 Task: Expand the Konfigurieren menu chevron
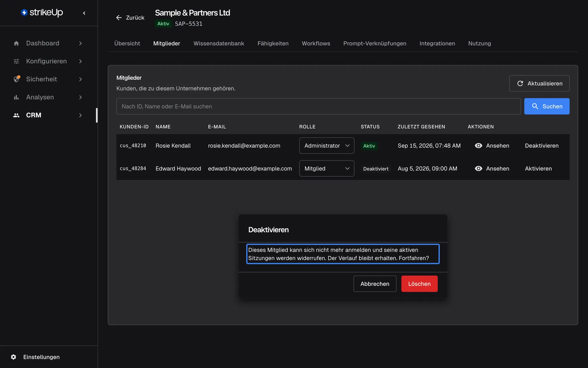point(80,61)
